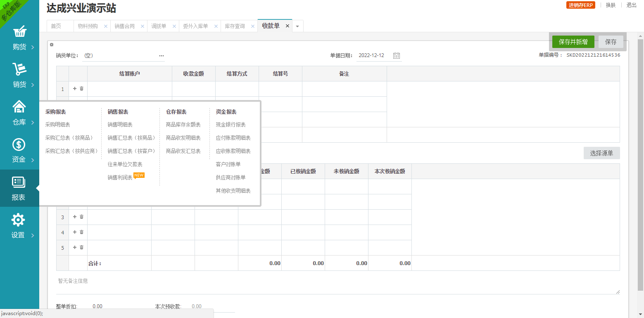Open the 资金 funds dollar icon
The image size is (644, 318).
pos(19,145)
